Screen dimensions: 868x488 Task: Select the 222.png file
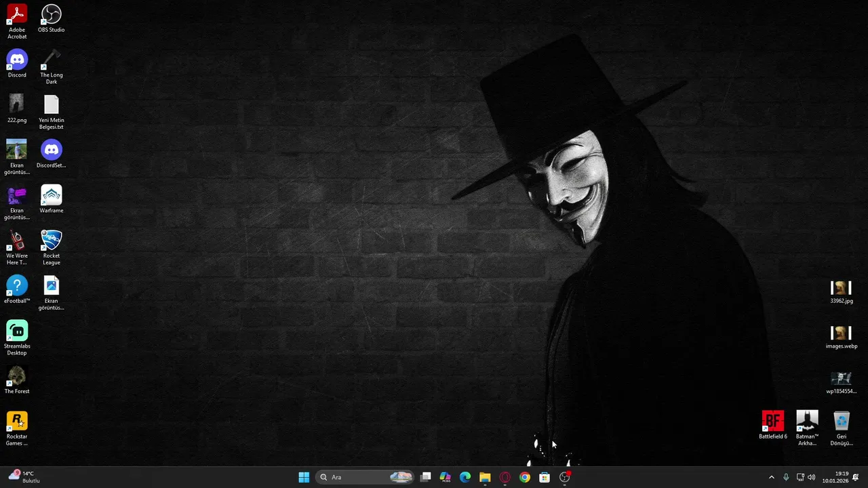pyautogui.click(x=17, y=108)
